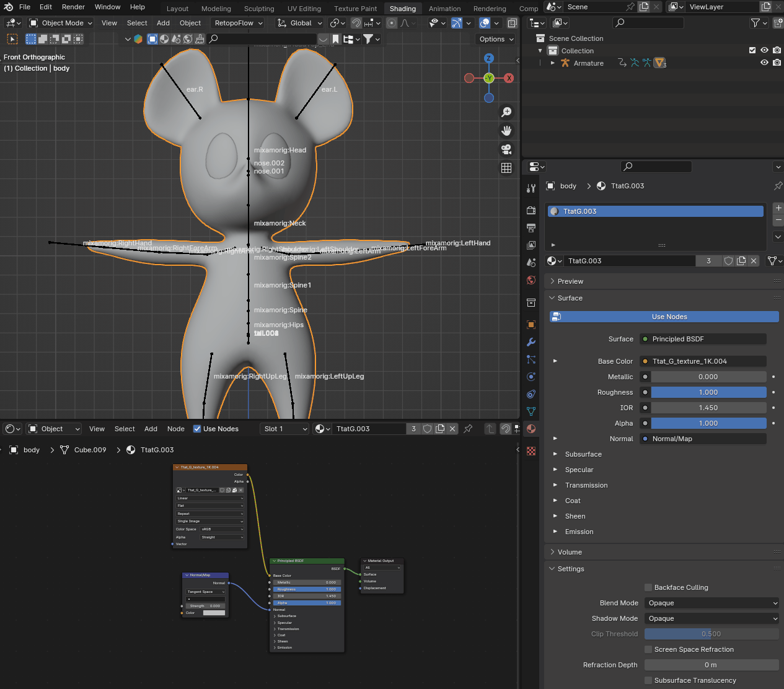Add new collection in Outliner header

pyautogui.click(x=778, y=23)
